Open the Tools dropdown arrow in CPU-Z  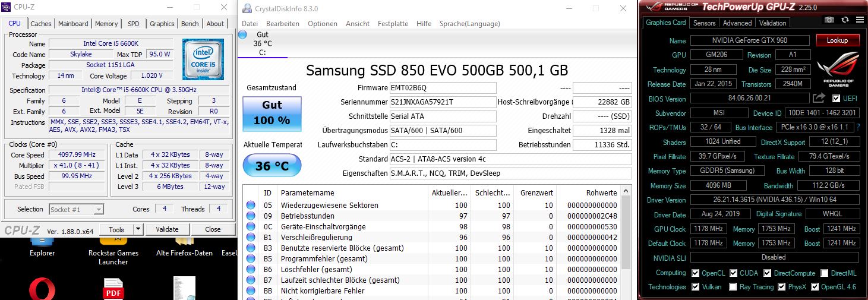[x=138, y=229]
